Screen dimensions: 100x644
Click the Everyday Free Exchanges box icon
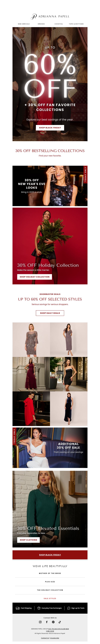point(39,608)
